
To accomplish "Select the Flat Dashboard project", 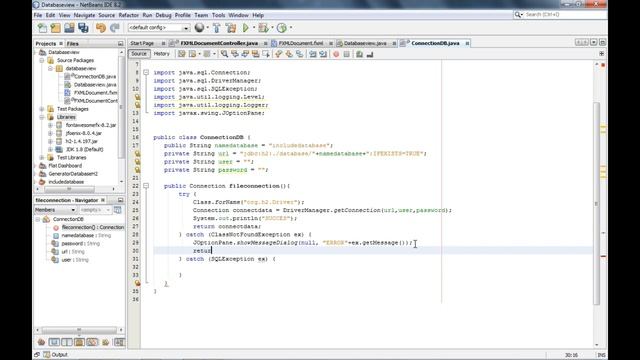I will tap(65, 166).
